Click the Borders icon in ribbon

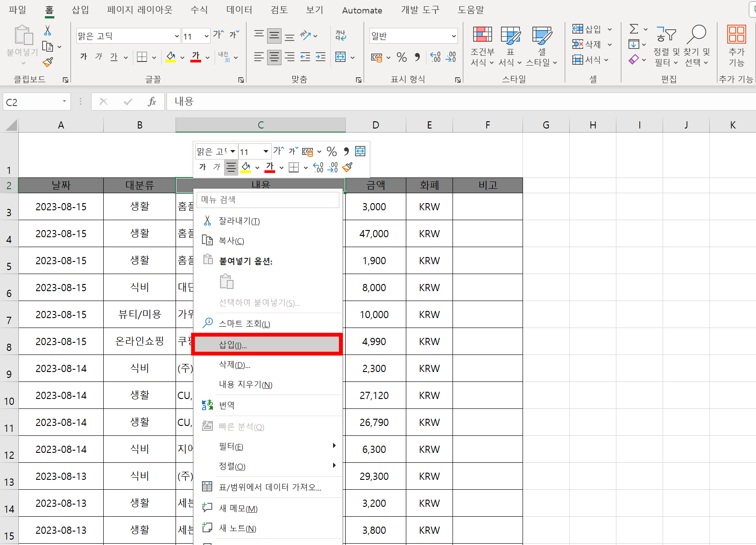(x=142, y=57)
